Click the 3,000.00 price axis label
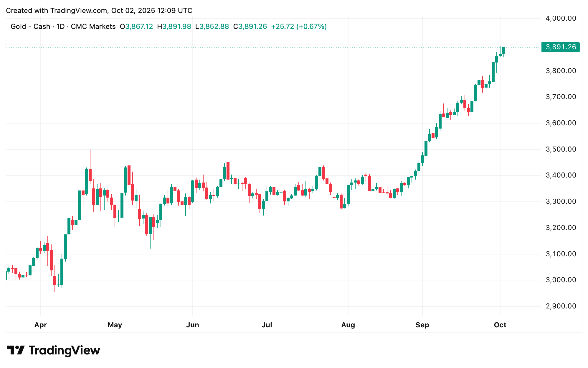 (x=561, y=280)
